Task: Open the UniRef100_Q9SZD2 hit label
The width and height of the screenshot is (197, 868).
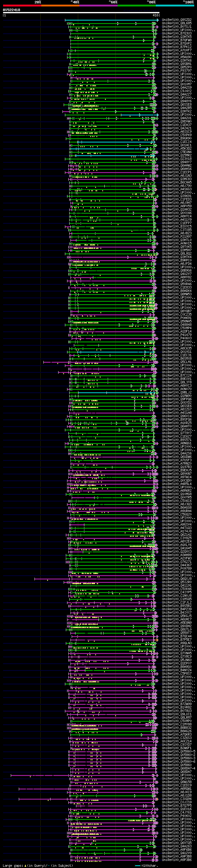Action: [177, 20]
